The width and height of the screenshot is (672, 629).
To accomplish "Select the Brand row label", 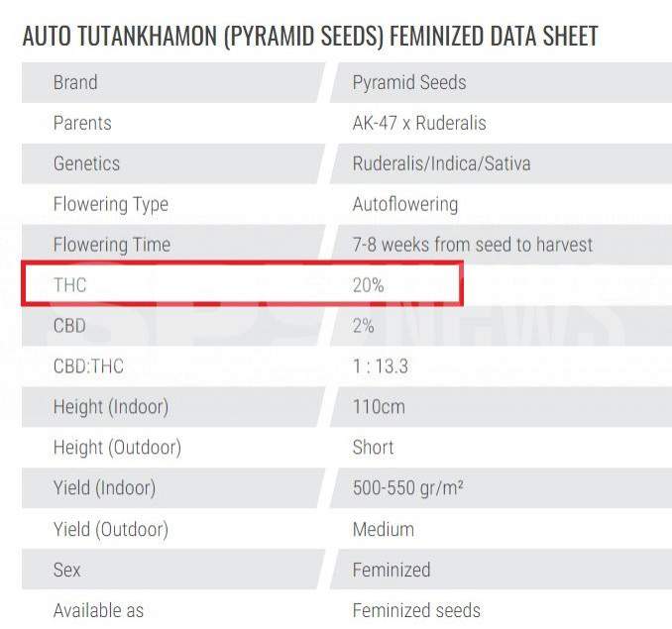I will click(75, 82).
